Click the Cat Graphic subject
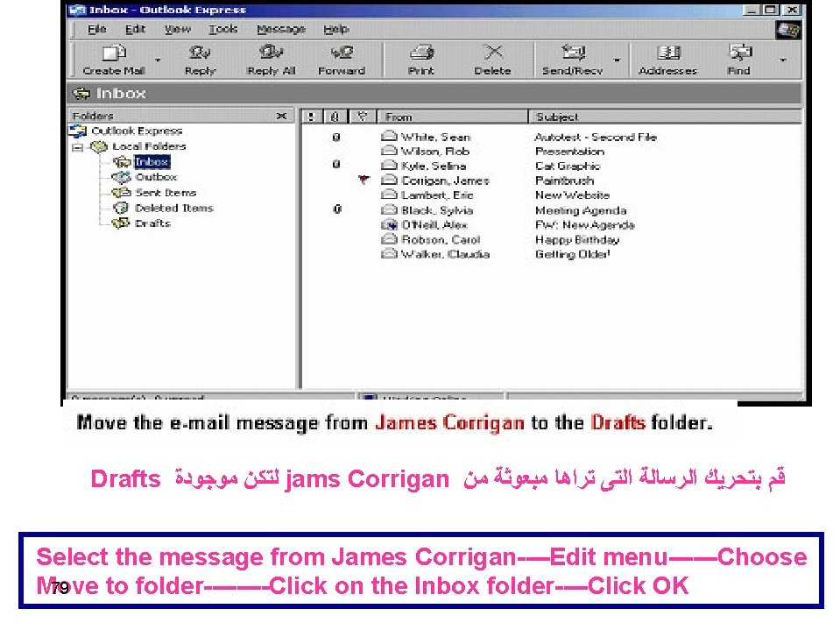The image size is (840, 630). (x=568, y=166)
